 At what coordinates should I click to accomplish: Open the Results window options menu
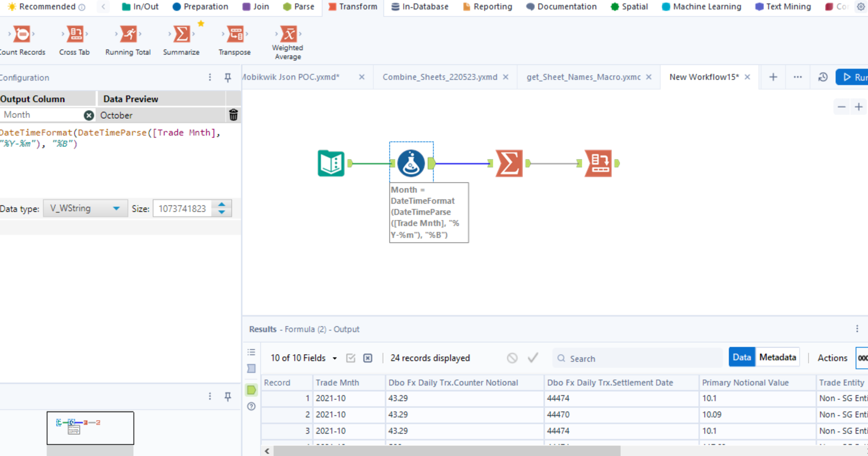(x=857, y=329)
